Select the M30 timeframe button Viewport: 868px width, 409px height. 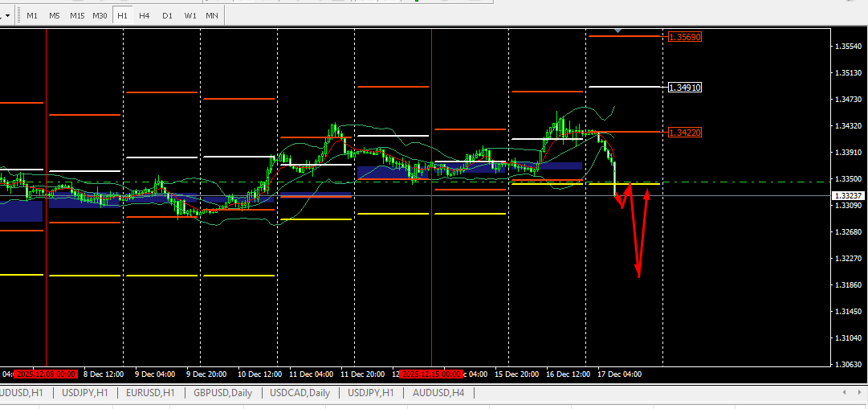[100, 15]
